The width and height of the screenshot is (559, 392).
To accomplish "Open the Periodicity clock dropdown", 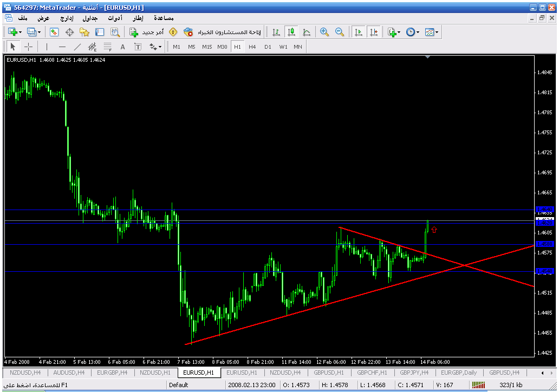I will [x=413, y=32].
